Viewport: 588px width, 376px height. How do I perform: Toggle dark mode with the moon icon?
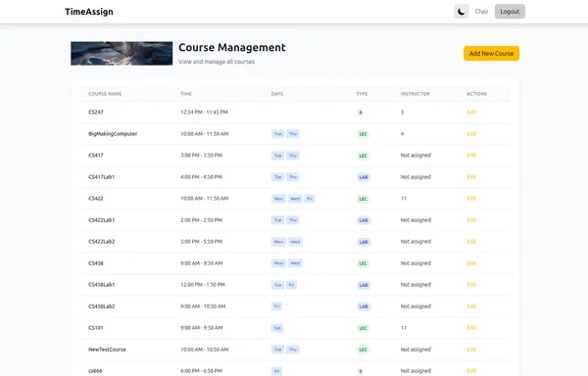point(462,12)
